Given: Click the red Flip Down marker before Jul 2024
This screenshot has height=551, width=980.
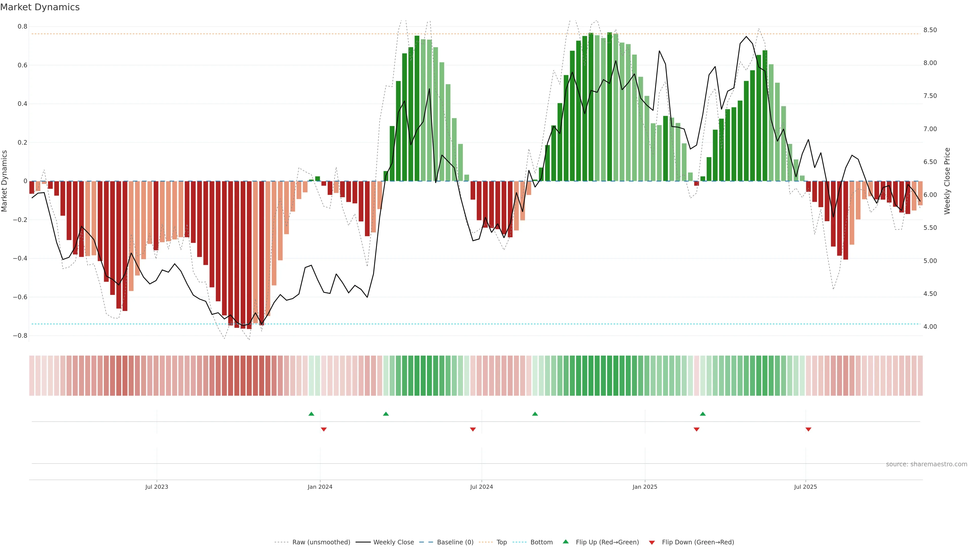Looking at the screenshot, I should 473,429.
